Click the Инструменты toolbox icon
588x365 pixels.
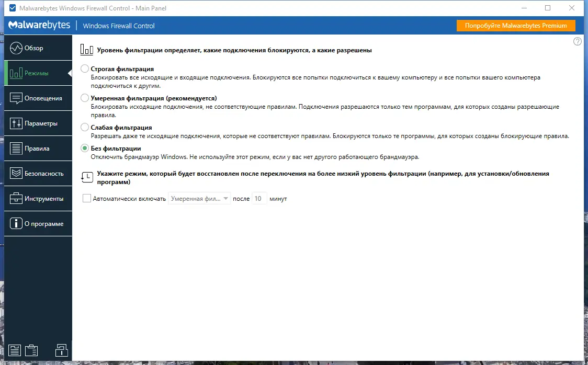pos(16,199)
